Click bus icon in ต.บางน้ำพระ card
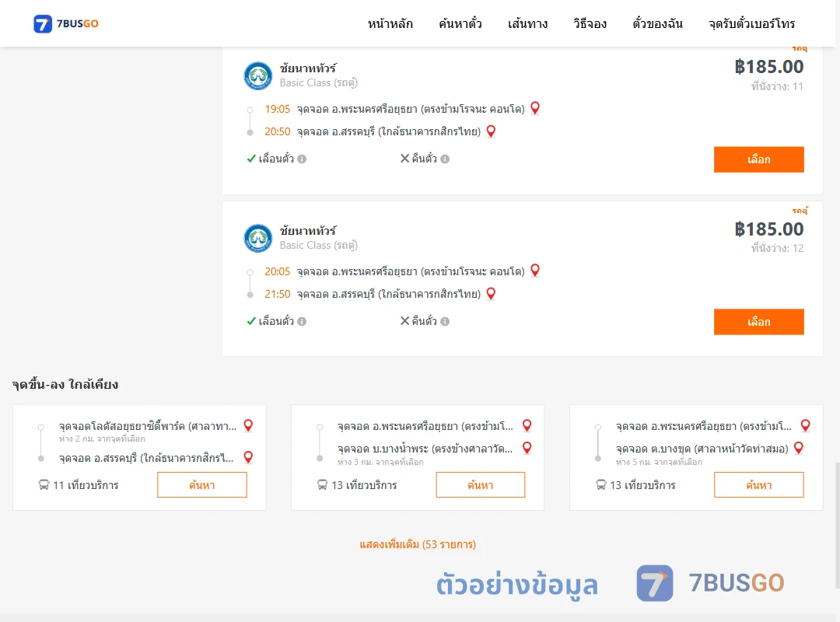Viewport: 840px width, 622px height. point(322,485)
